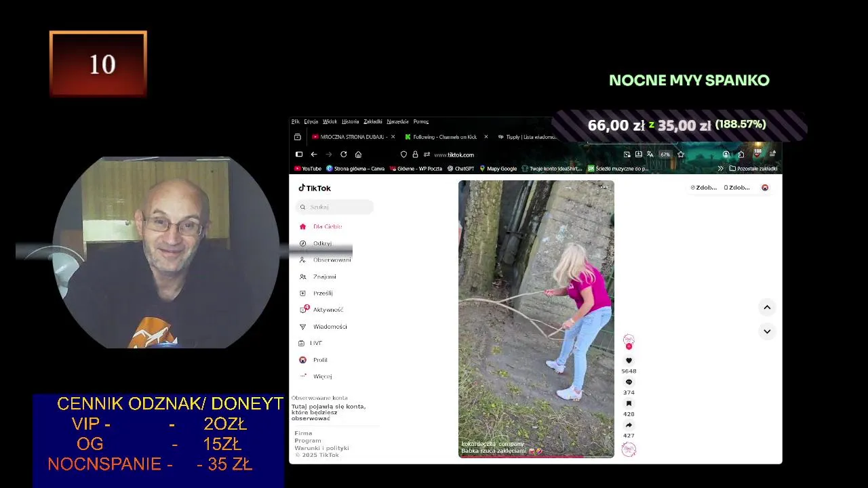
Task: Open Prześlij upload page
Action: (316, 293)
